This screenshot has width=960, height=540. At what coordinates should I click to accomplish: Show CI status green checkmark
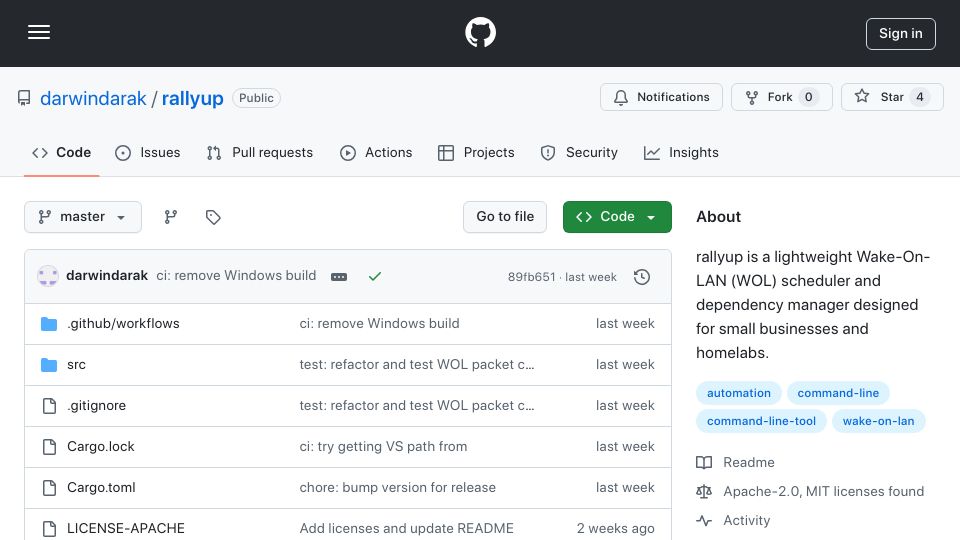[375, 277]
